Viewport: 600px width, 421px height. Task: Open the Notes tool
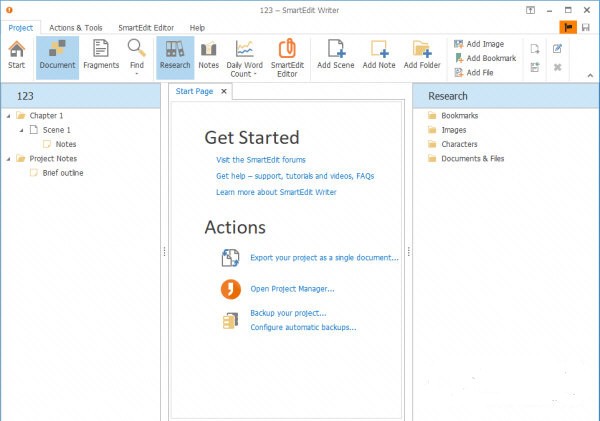[x=209, y=55]
